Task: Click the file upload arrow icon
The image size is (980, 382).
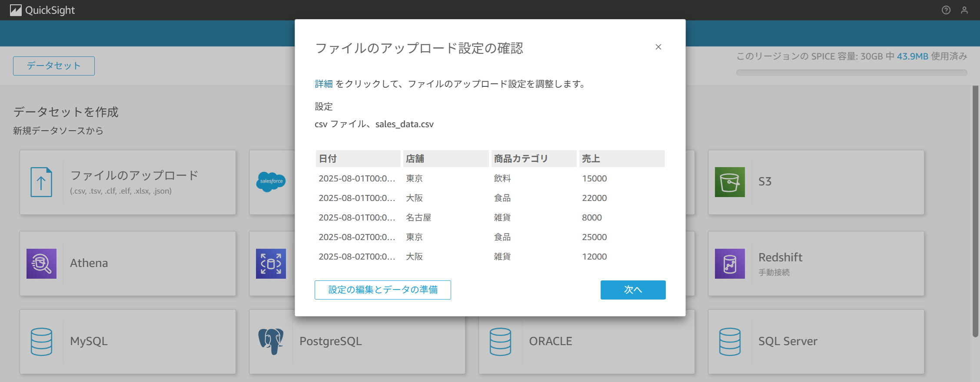Action: (x=41, y=182)
